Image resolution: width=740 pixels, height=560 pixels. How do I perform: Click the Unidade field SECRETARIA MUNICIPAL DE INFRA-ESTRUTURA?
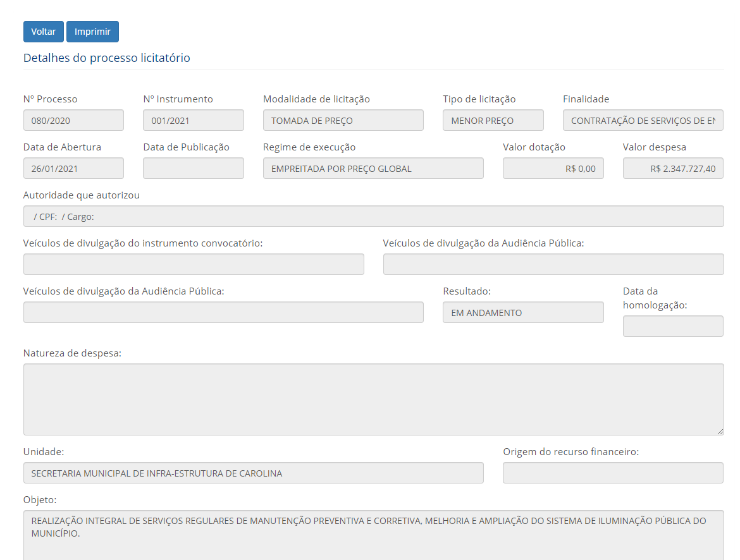(254, 473)
